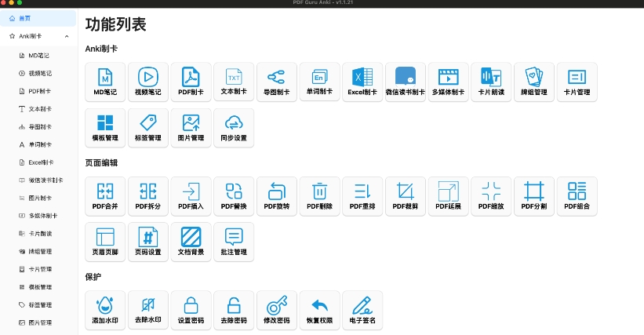Open the PDF旋转 tool tile

pyautogui.click(x=277, y=196)
